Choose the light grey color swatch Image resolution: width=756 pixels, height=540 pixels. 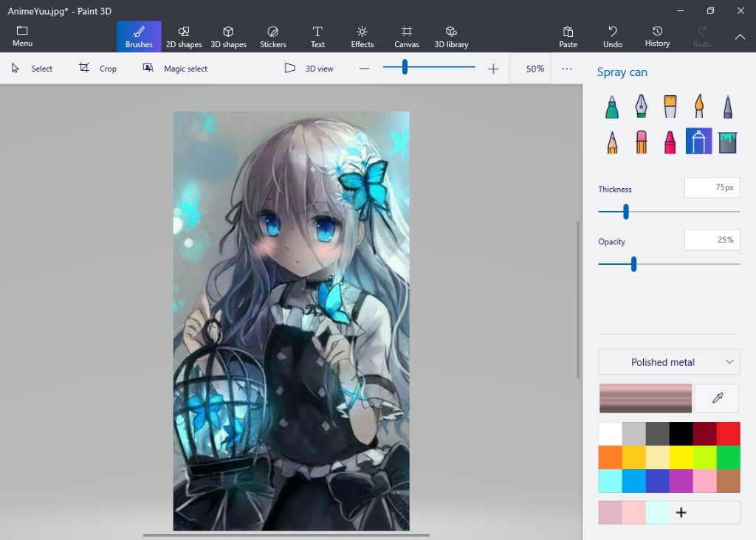[x=633, y=434]
